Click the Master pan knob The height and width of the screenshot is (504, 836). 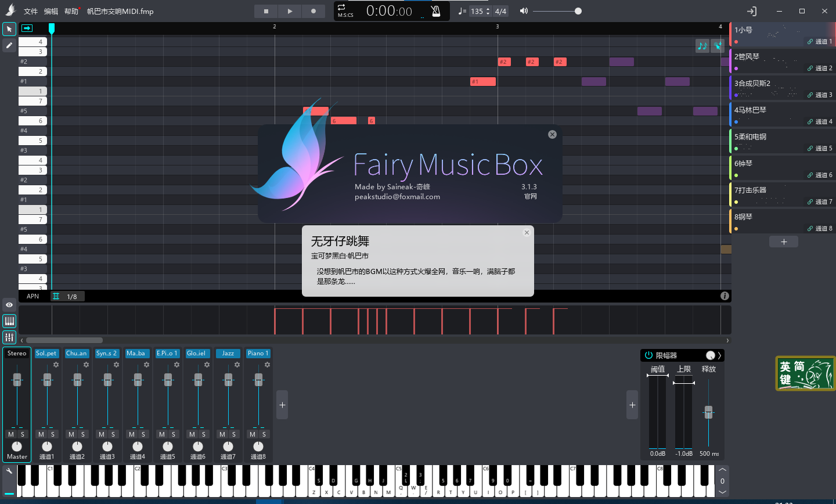[17, 446]
